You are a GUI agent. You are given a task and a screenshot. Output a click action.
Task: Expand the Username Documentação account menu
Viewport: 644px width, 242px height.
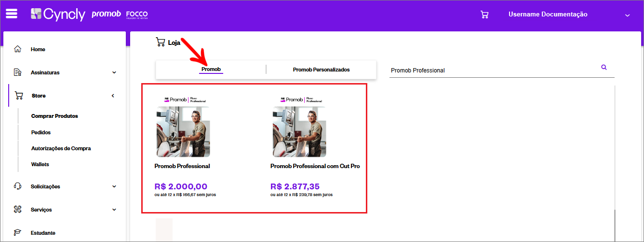(x=627, y=15)
